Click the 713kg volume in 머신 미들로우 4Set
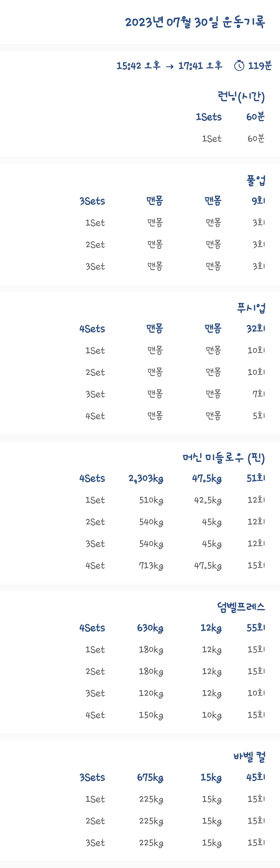This screenshot has height=868, width=280. (151, 565)
